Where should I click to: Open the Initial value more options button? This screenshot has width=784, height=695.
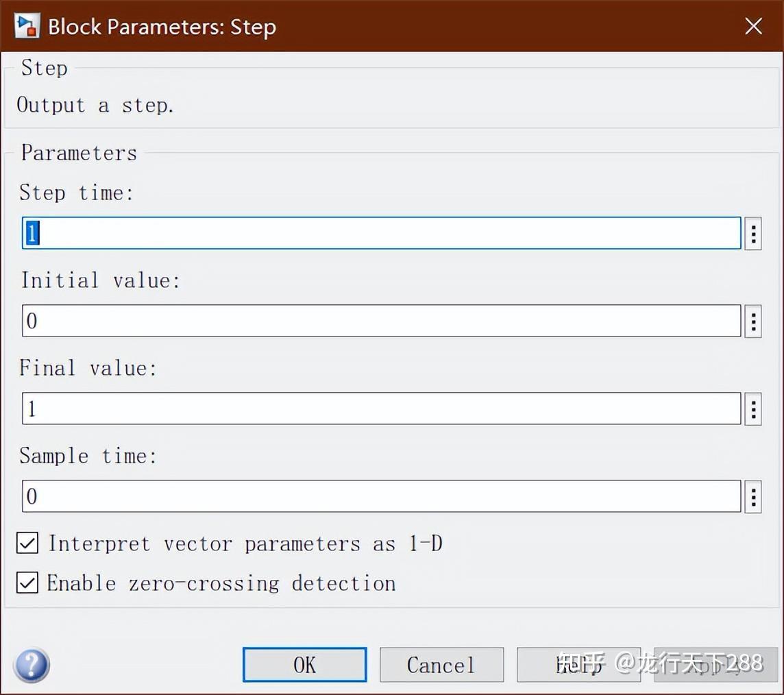753,321
